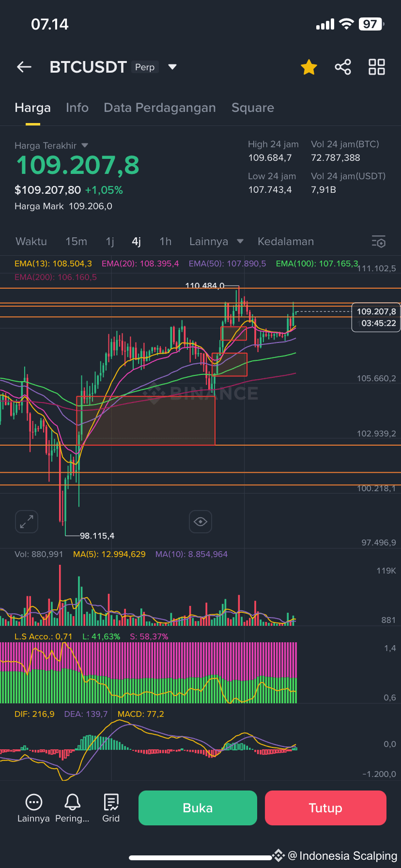This screenshot has height=868, width=401.
Task: Expand the BTCUSDT Perp pair selector arrow
Action: 172,67
